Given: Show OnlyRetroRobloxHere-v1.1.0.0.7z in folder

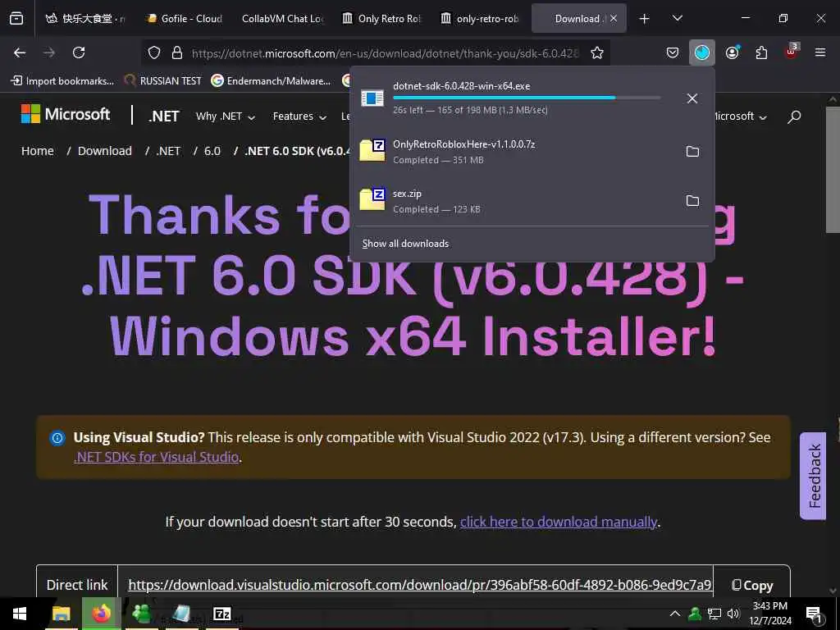Looking at the screenshot, I should coord(692,152).
